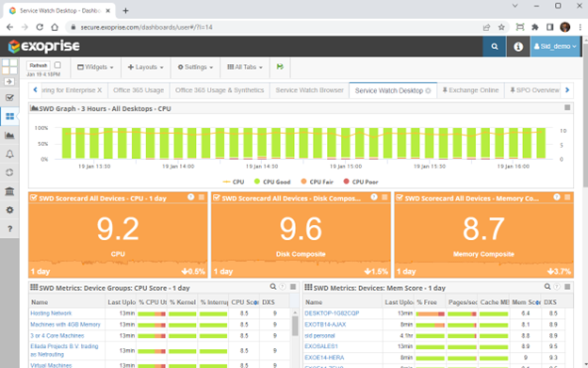Open the Devices Mem Score widget menu icon
588x368 pixels.
[x=567, y=287]
